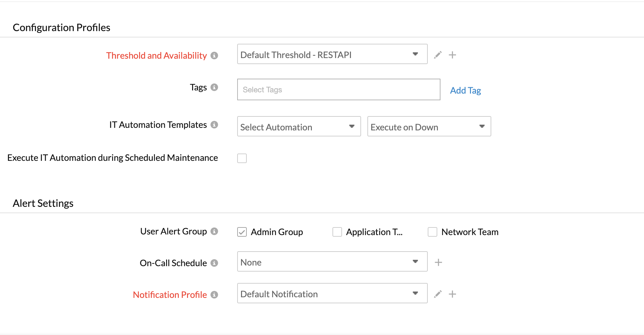Add a new Notification Profile
644x335 pixels.
click(452, 294)
